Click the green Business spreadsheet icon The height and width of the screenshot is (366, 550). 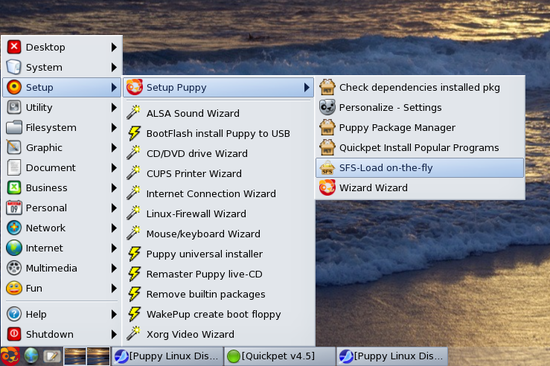tap(14, 187)
